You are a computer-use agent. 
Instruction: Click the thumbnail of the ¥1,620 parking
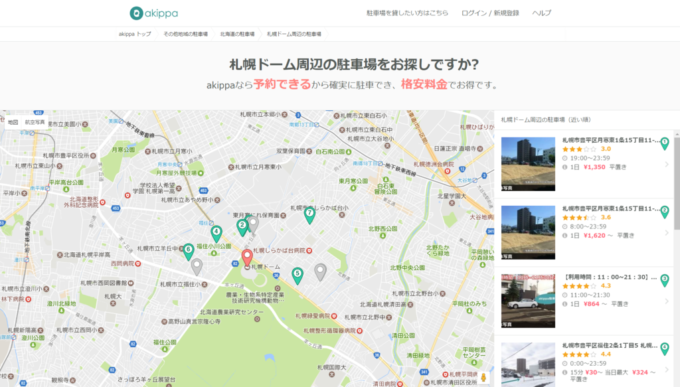(x=528, y=233)
